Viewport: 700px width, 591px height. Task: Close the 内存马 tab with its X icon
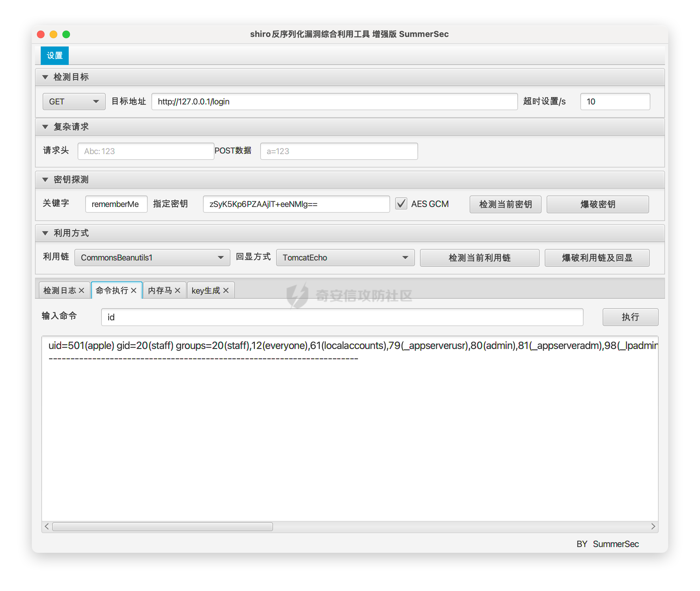[178, 290]
